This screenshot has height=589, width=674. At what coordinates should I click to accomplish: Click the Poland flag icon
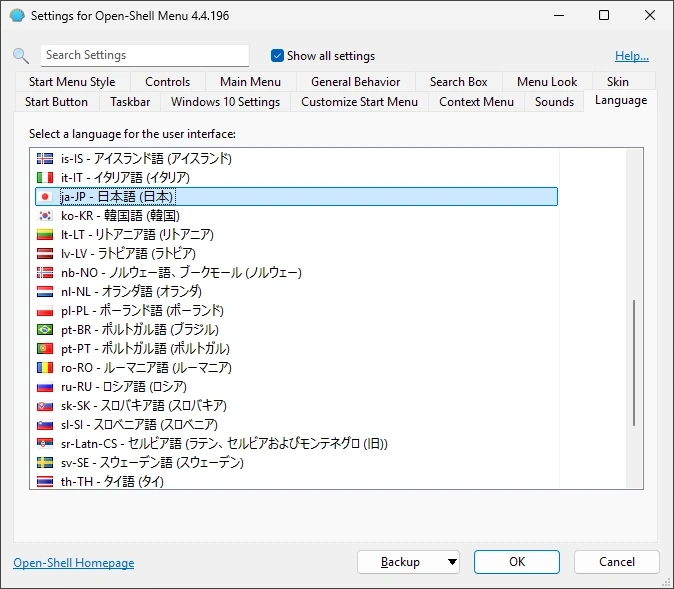click(x=45, y=310)
